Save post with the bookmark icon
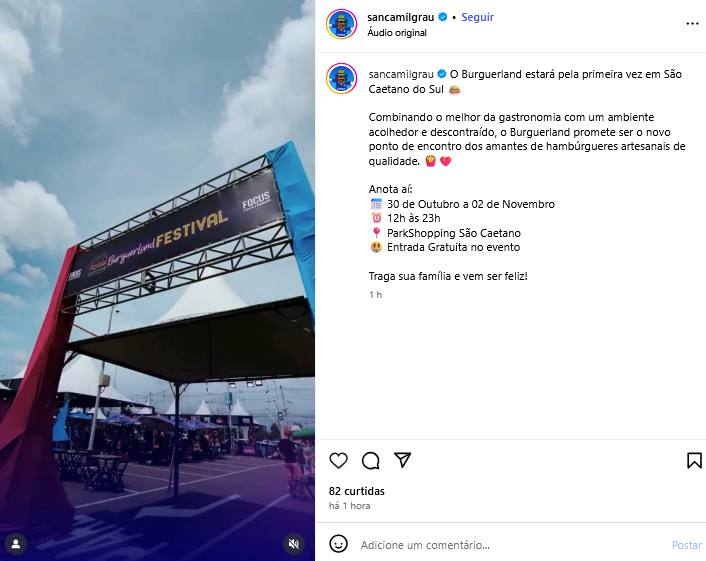 point(694,461)
